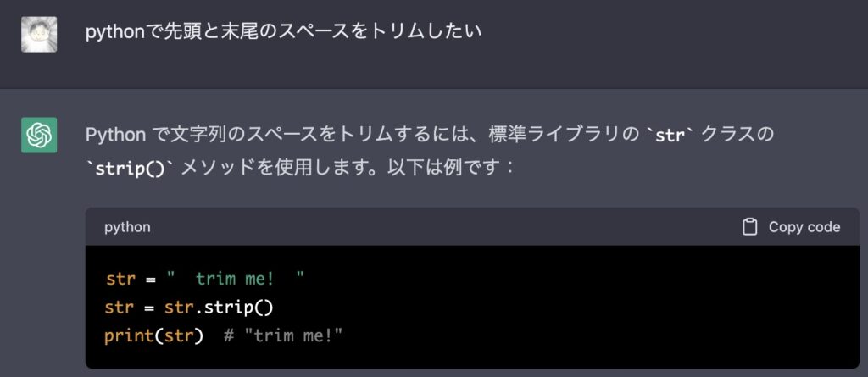Viewport: 868px width, 377px height.
Task: Click the clipboard icon in code header
Action: (x=748, y=227)
